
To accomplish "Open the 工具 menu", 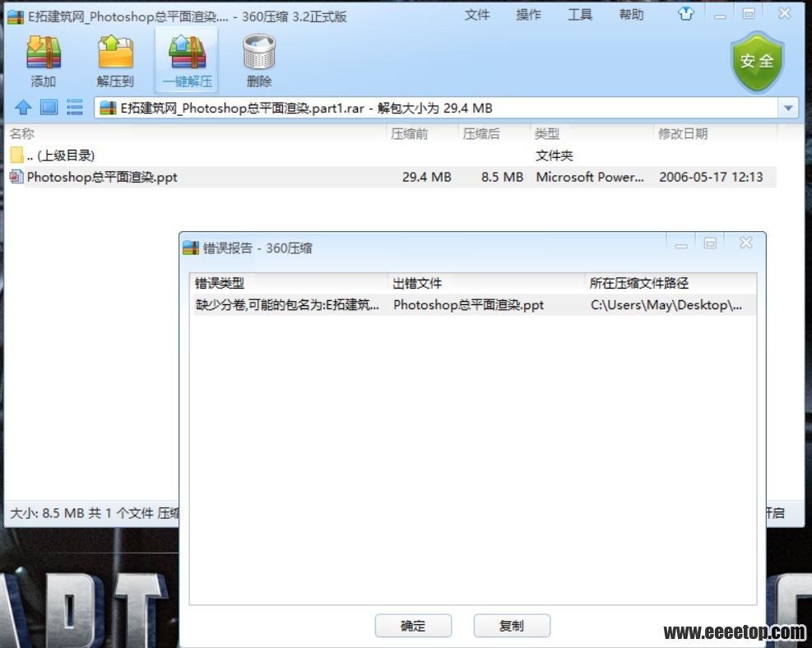I will (x=579, y=15).
